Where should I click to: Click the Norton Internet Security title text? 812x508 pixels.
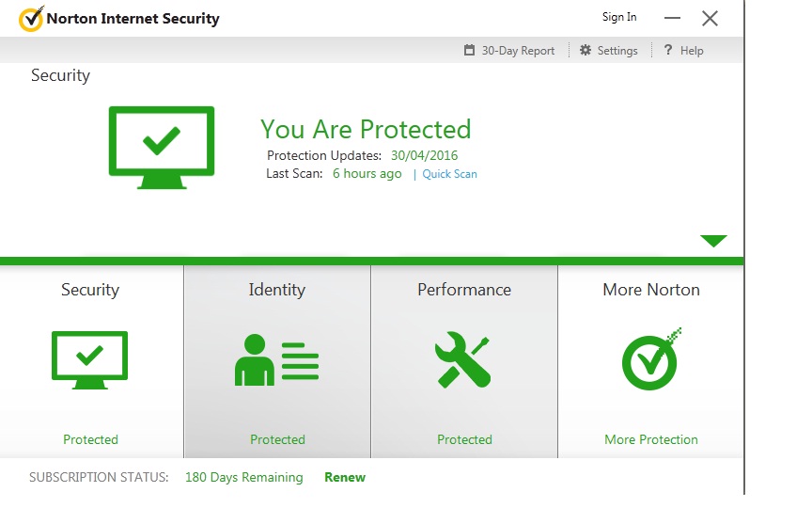coord(133,19)
